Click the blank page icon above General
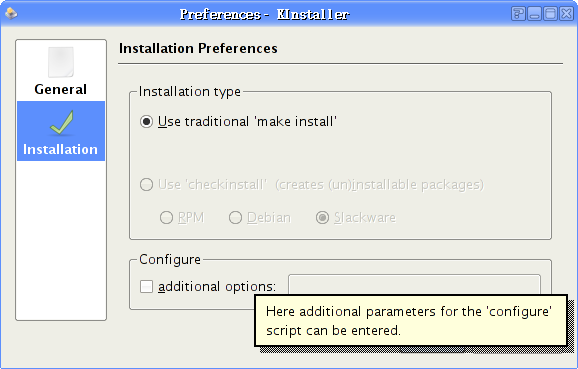Screen dimensions: 578x369 click(x=61, y=62)
